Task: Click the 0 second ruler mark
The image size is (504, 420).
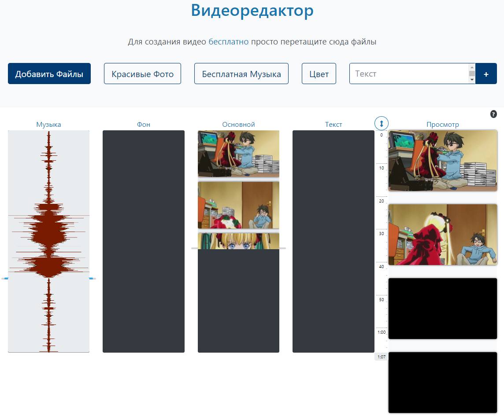Action: point(382,135)
